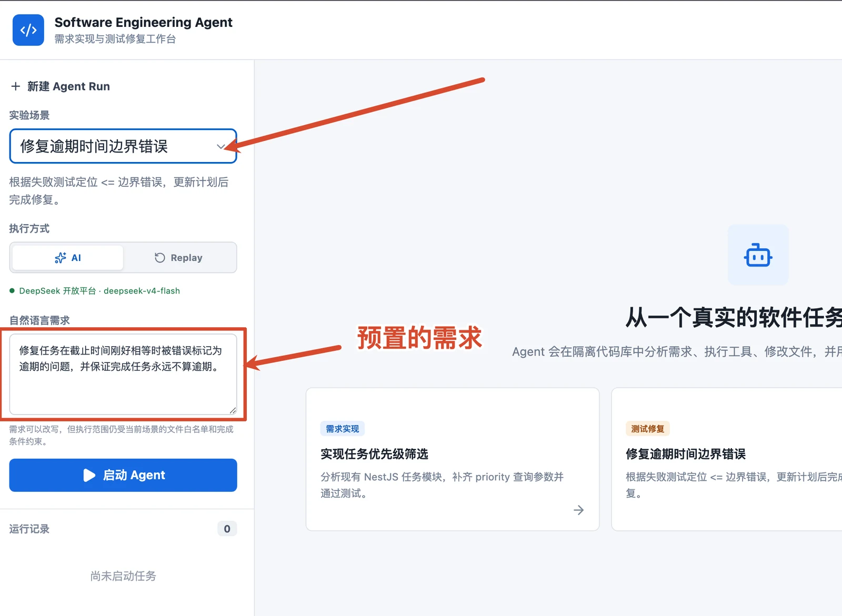Select the AI execution mode
Viewport: 842px width, 616px height.
point(68,258)
